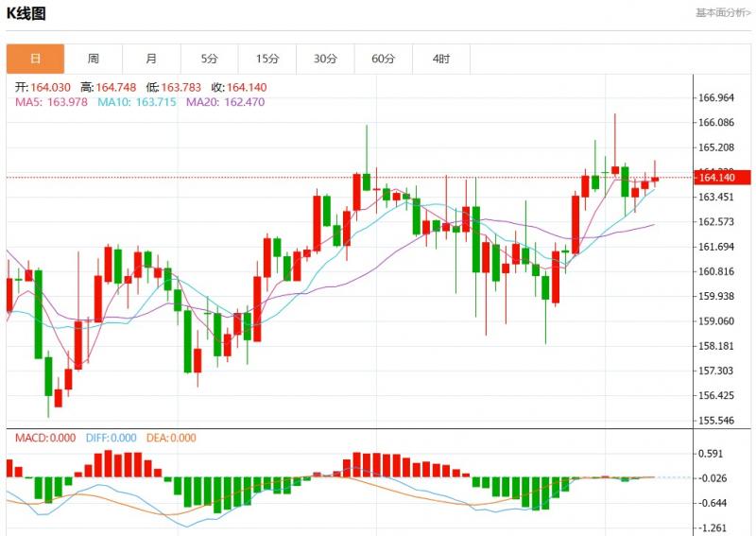
Task: Switch to the 4时 four-hour tab
Action: (x=441, y=59)
